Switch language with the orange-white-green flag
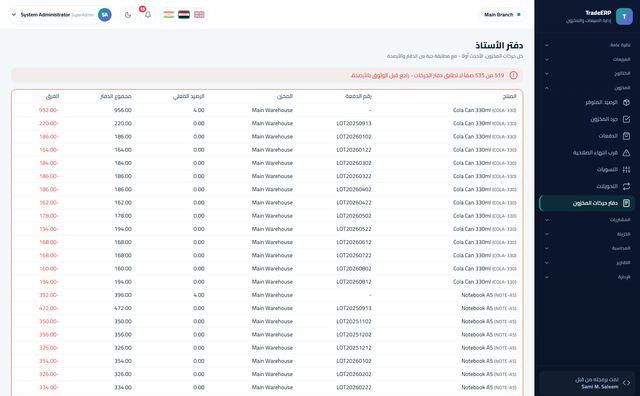 pyautogui.click(x=169, y=15)
